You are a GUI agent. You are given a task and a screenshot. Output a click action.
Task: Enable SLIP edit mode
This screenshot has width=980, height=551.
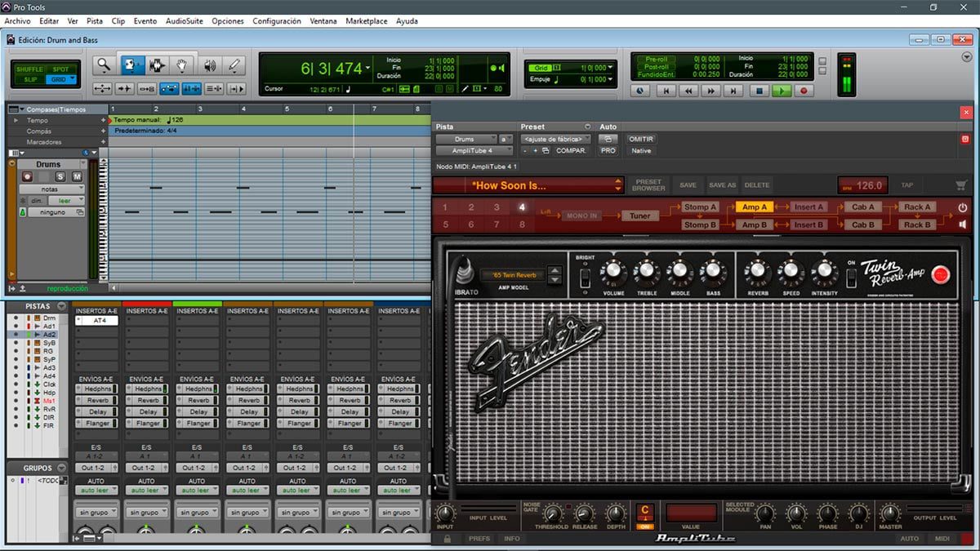click(x=30, y=80)
